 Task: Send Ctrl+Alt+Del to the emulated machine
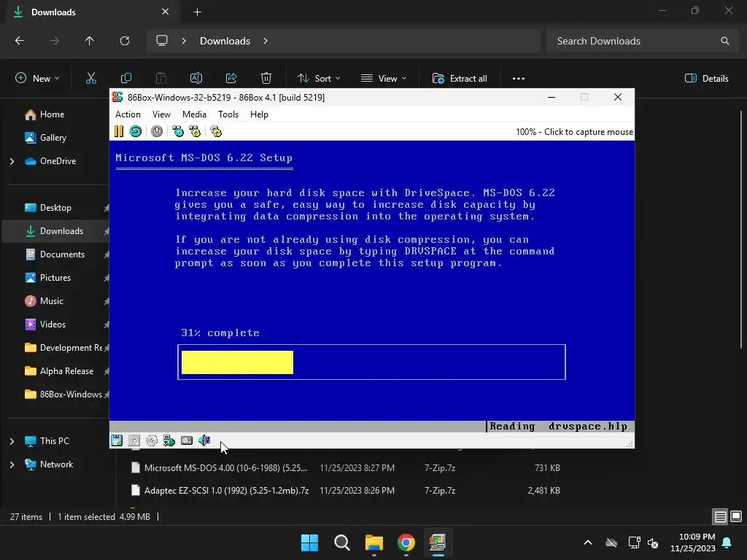tap(178, 131)
